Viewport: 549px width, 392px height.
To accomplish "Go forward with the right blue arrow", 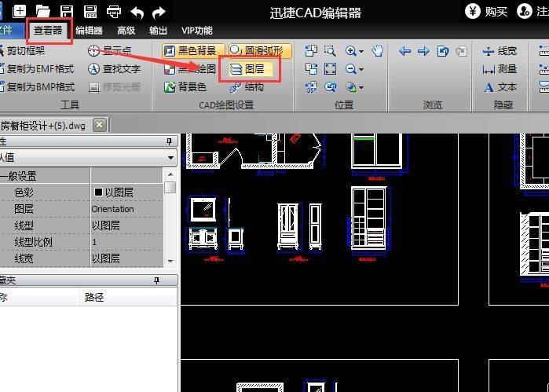I will (423, 52).
